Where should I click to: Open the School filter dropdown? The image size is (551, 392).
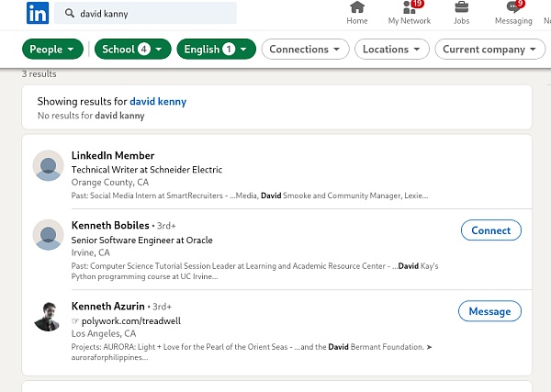(x=133, y=50)
